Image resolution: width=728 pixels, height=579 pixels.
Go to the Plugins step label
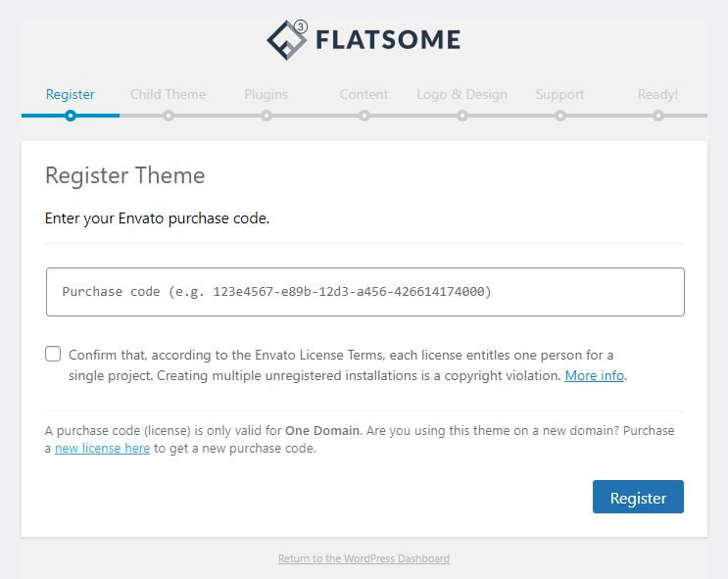click(267, 94)
